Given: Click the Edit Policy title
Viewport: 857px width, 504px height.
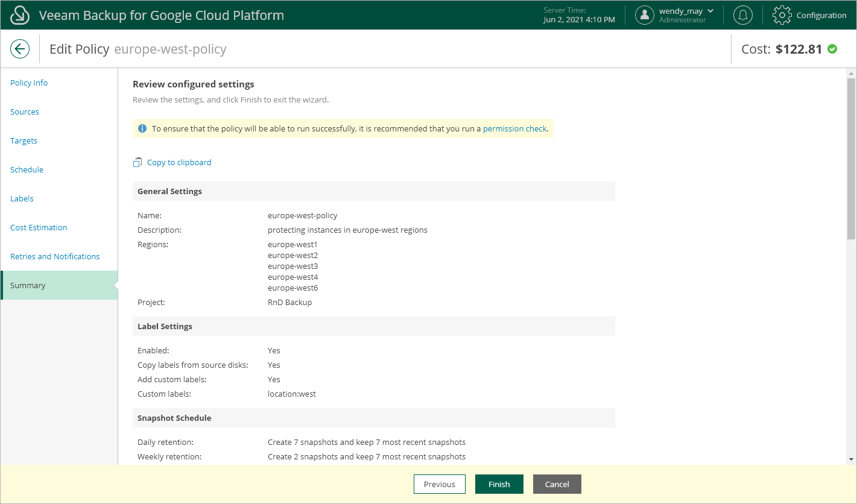Looking at the screenshot, I should click(x=79, y=49).
